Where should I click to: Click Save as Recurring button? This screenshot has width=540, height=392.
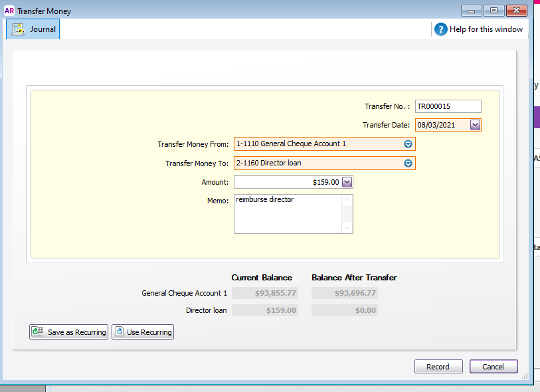[x=68, y=332]
